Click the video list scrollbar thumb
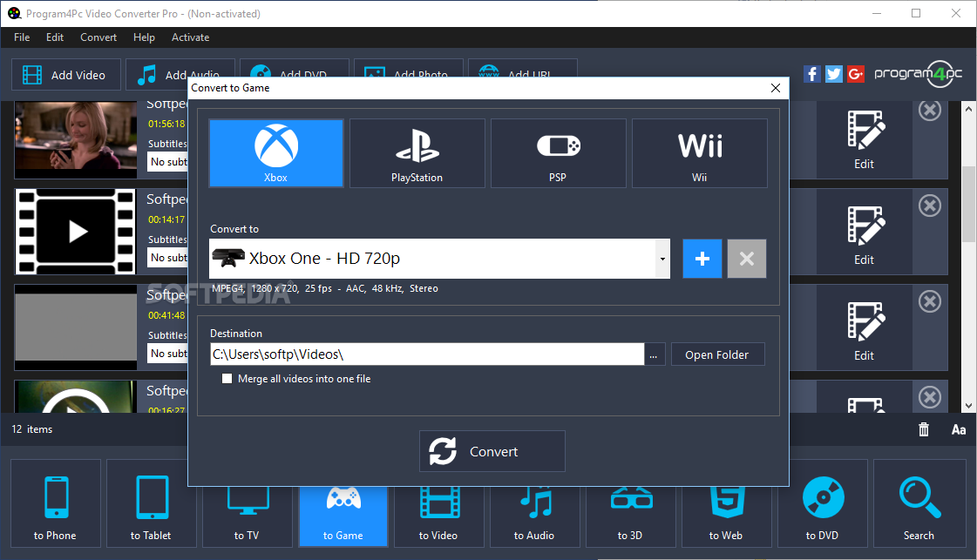Image resolution: width=977 pixels, height=560 pixels. (x=968, y=205)
